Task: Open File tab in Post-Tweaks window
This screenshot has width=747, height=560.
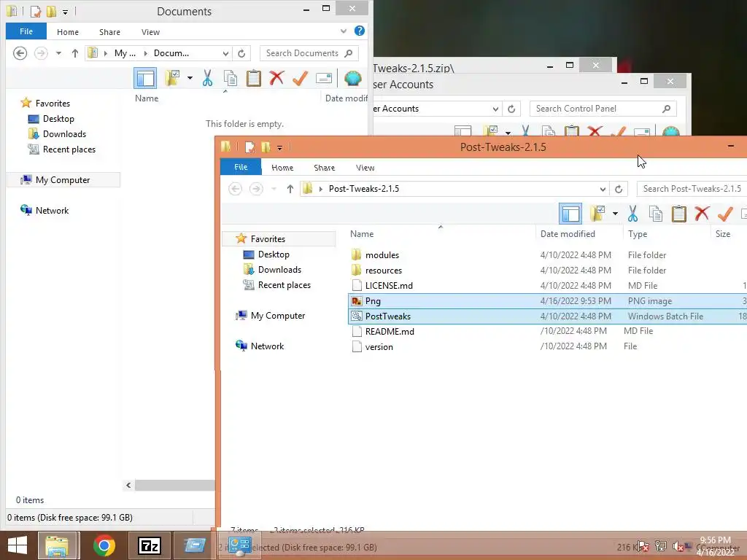Action: coord(241,167)
